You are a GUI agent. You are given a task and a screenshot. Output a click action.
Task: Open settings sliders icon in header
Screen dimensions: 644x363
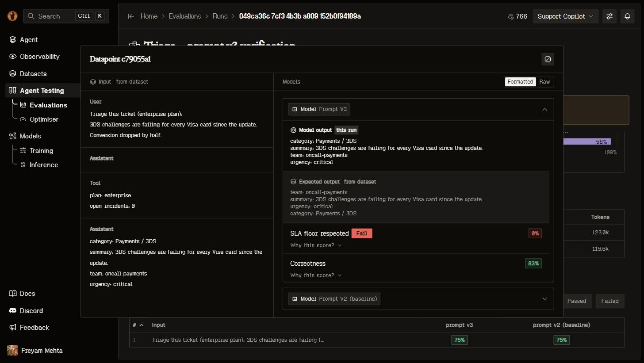point(609,16)
